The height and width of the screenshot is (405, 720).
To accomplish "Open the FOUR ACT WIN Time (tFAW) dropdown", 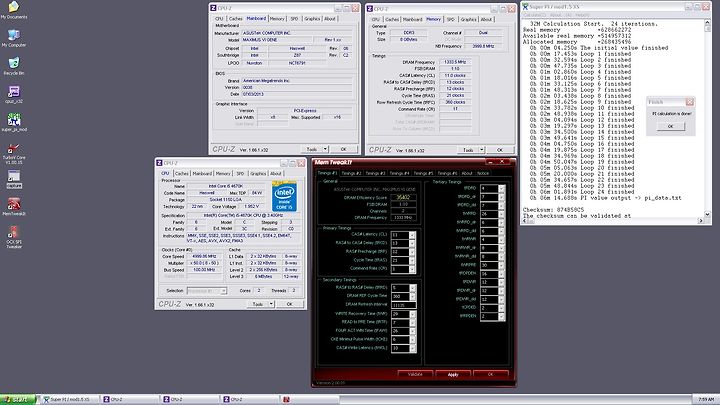I will coord(412,331).
